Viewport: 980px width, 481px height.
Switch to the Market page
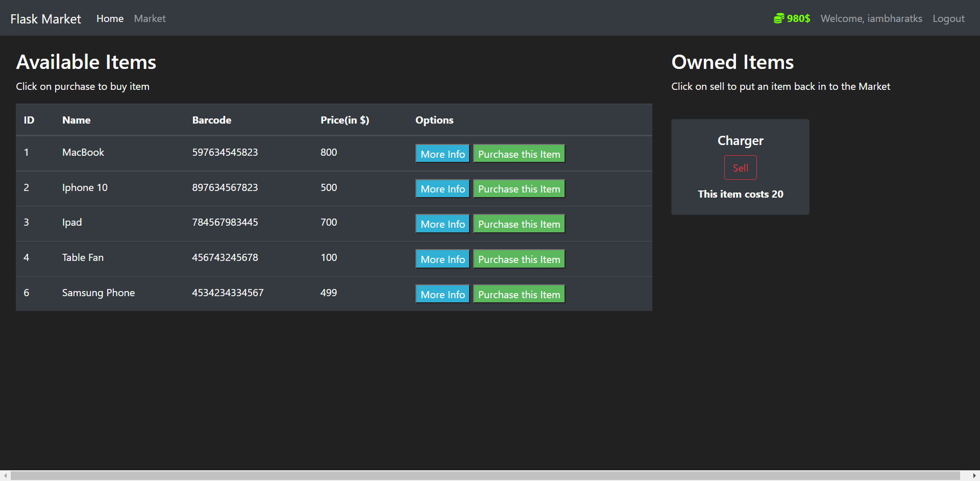tap(150, 18)
